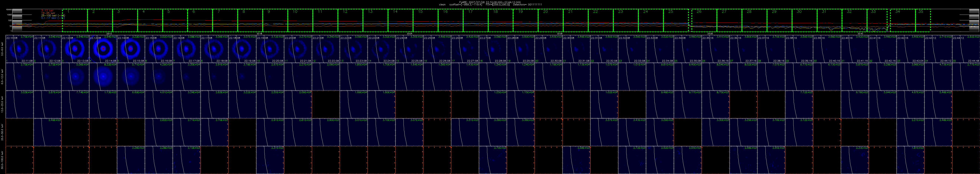Select time interval 7 in lightcurve
Screen dimensions: 980x174
coord(225,21)
